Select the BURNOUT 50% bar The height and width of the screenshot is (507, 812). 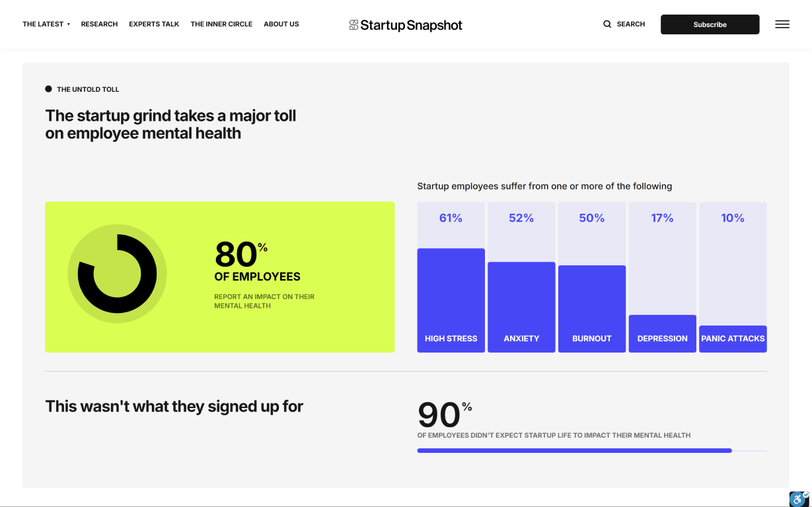tap(592, 309)
